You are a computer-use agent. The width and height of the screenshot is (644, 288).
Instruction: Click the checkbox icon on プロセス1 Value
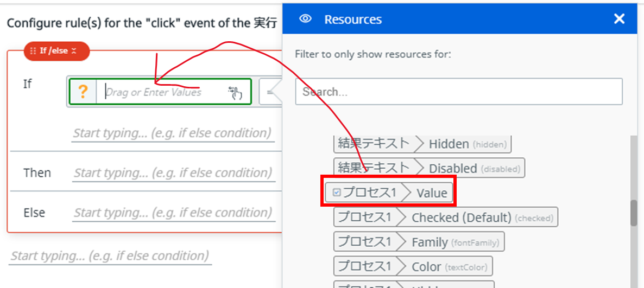tap(336, 193)
